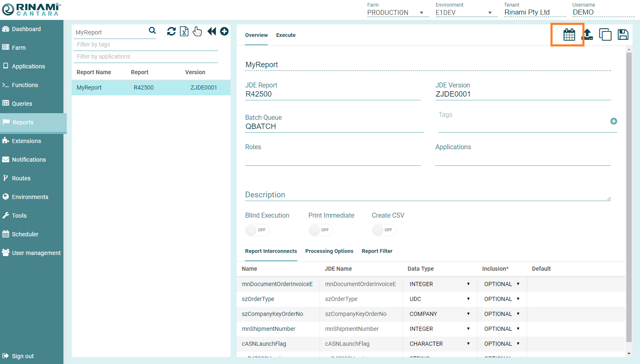Screen dimensions: 640x364
Task: Collapse the list panel with the double-arrow icon
Action: click(211, 32)
